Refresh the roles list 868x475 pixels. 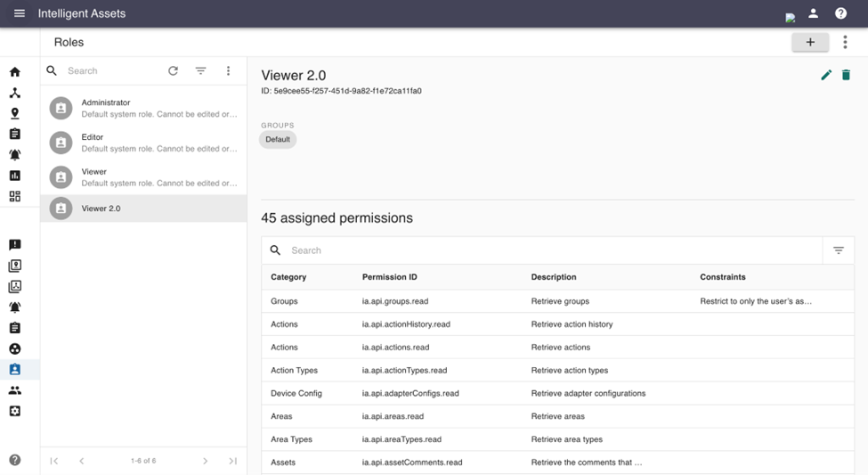173,71
